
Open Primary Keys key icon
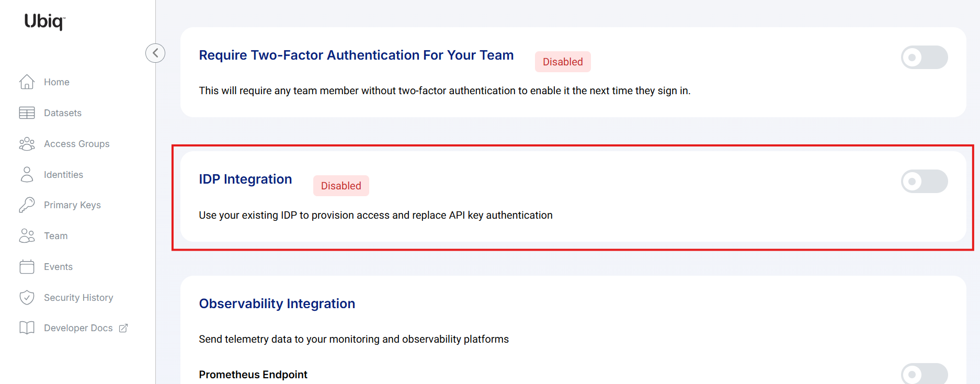(27, 205)
